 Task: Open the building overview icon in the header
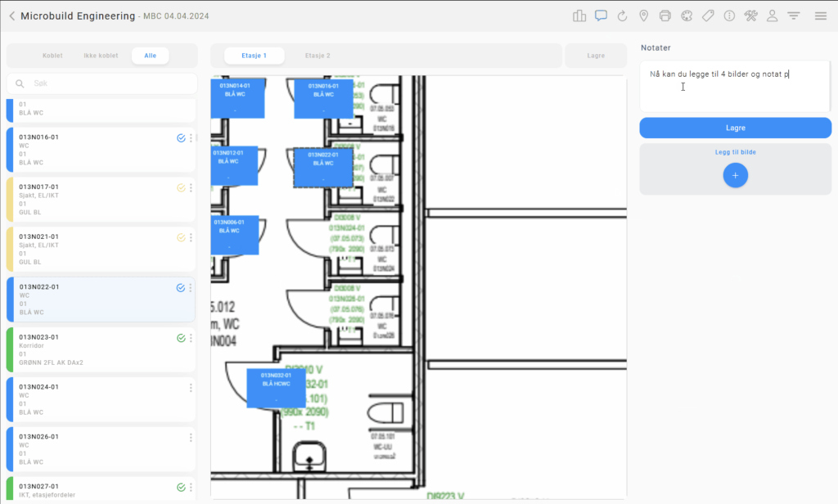pos(579,16)
